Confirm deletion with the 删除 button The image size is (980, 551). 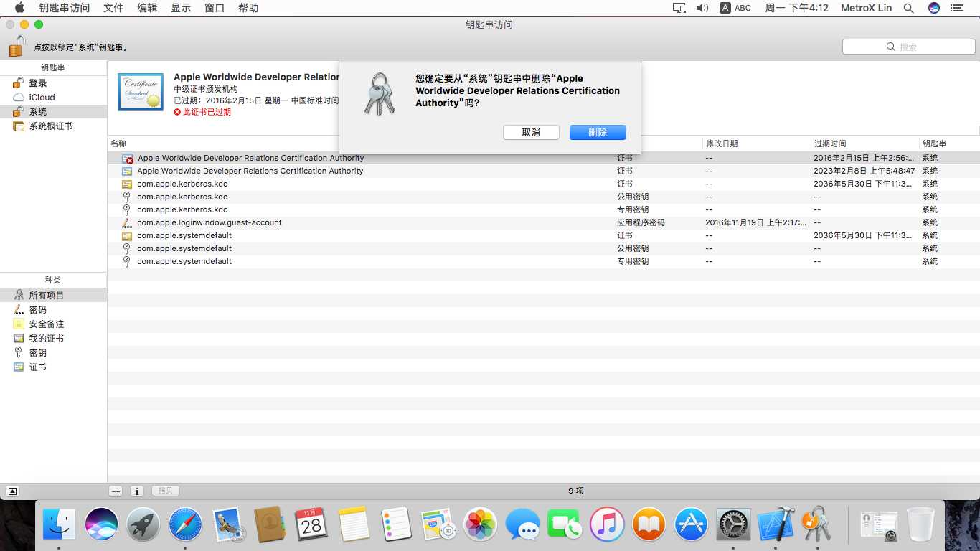pyautogui.click(x=598, y=133)
